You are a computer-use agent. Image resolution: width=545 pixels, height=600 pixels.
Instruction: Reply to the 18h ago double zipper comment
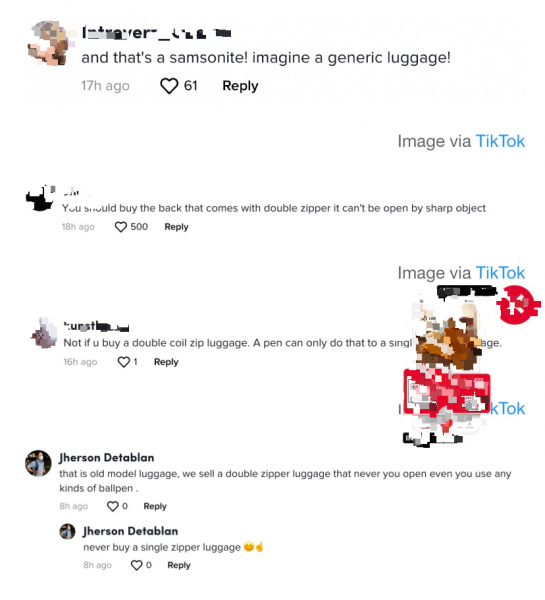[x=176, y=227]
